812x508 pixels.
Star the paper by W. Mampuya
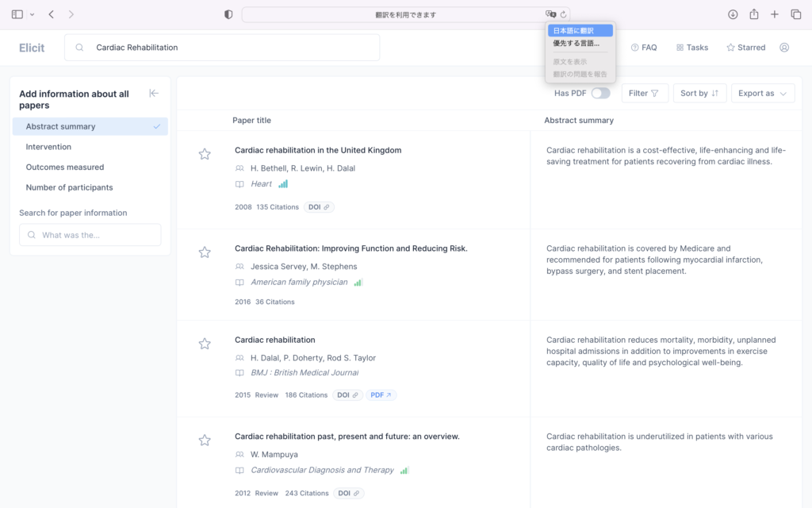point(205,440)
